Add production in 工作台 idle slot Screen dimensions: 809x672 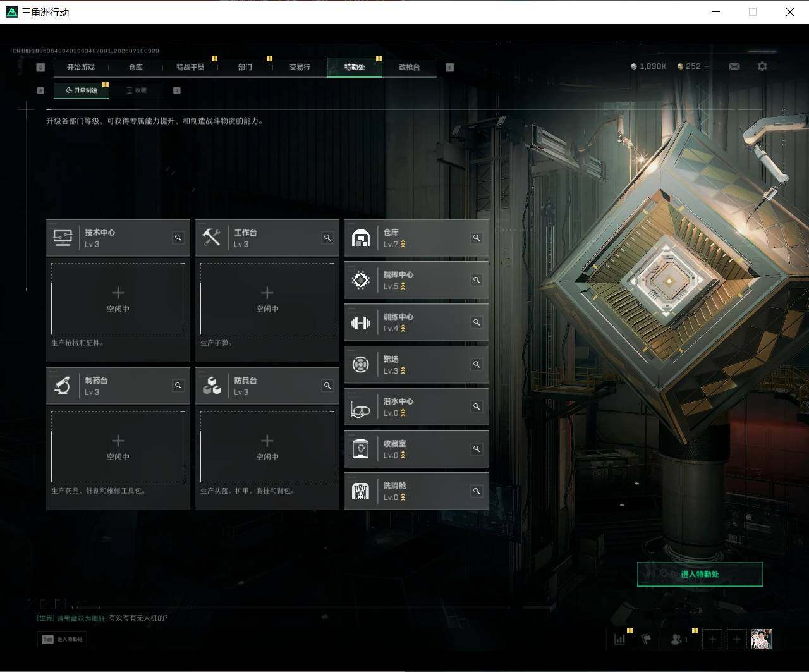point(267,298)
